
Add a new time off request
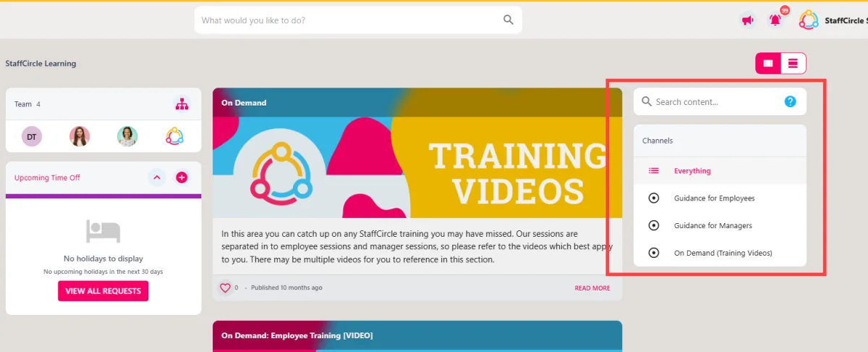point(182,177)
